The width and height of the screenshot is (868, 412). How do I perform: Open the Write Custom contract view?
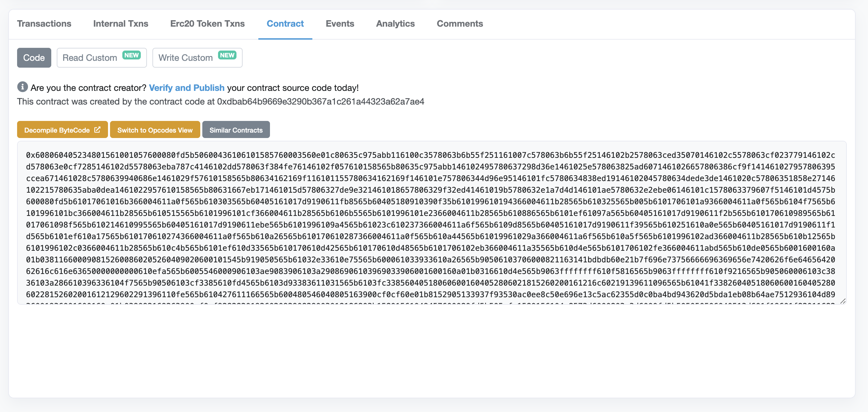click(186, 58)
